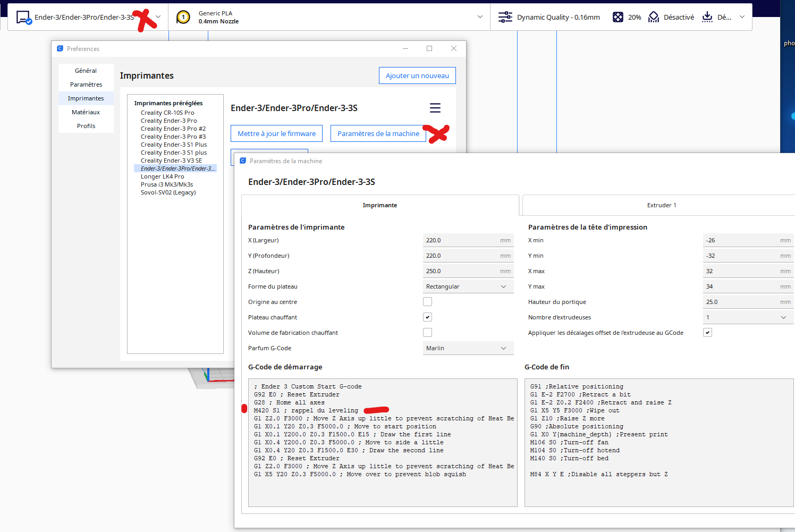This screenshot has width=795, height=532.
Task: Click Ajouter un nouveau button
Action: point(417,75)
